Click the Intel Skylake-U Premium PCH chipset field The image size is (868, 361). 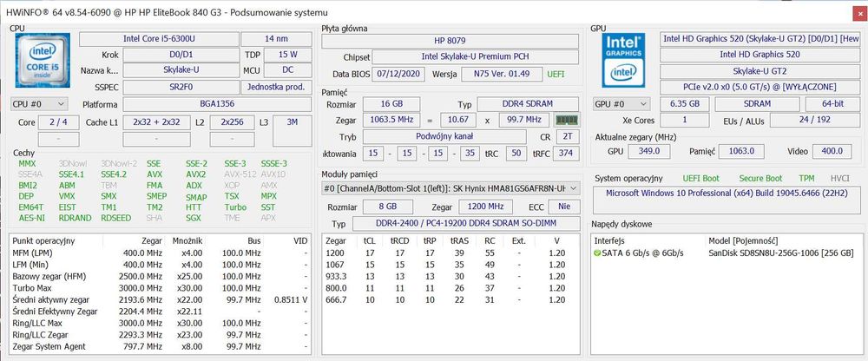pyautogui.click(x=475, y=57)
